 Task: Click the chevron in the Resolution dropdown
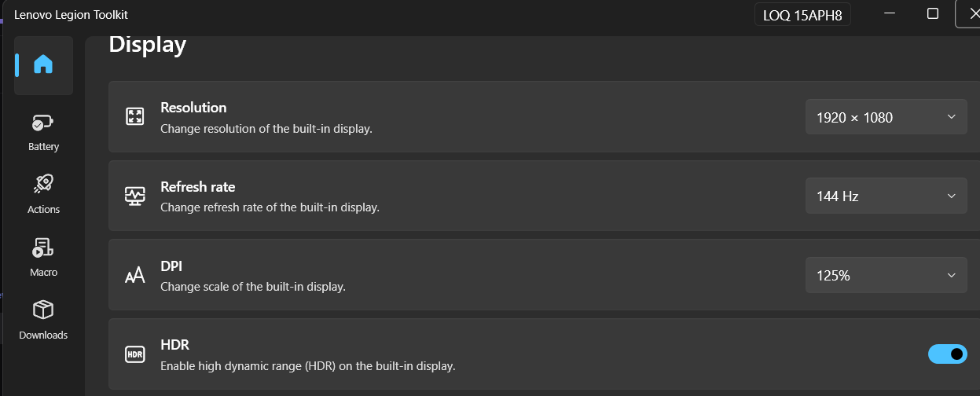point(951,117)
